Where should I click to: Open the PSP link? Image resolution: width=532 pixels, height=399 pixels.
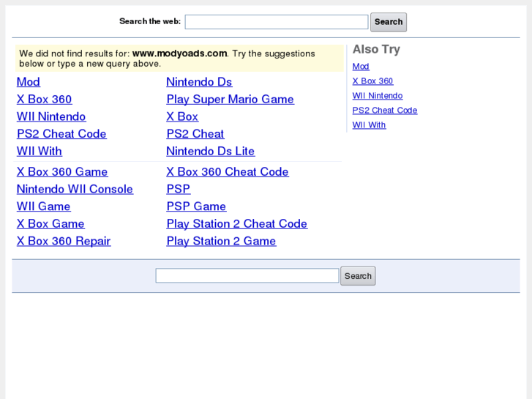coord(178,189)
